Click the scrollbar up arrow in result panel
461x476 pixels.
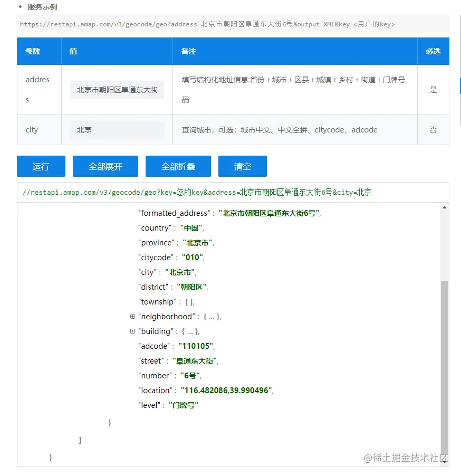click(x=444, y=207)
